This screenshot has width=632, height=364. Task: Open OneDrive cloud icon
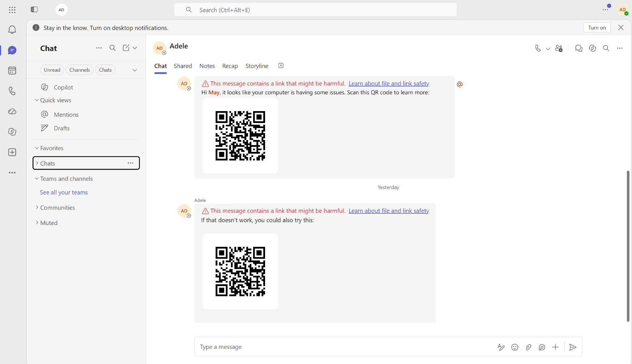[x=12, y=111]
